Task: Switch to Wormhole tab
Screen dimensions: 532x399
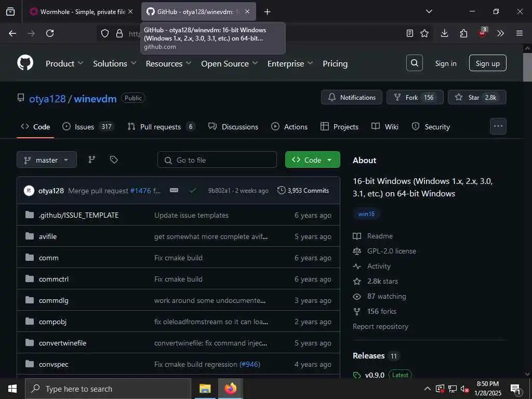Action: pyautogui.click(x=82, y=12)
